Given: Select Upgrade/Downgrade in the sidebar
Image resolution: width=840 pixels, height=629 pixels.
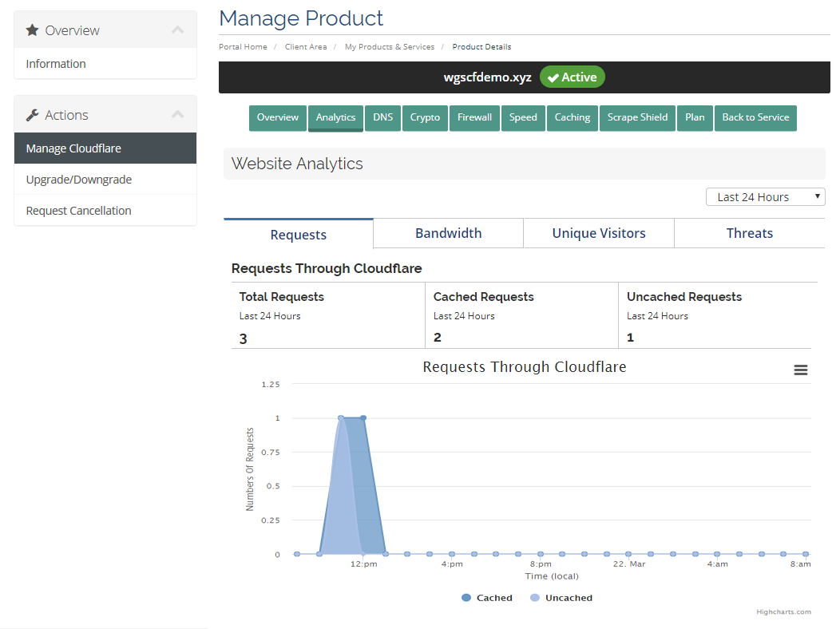Looking at the screenshot, I should click(x=79, y=180).
